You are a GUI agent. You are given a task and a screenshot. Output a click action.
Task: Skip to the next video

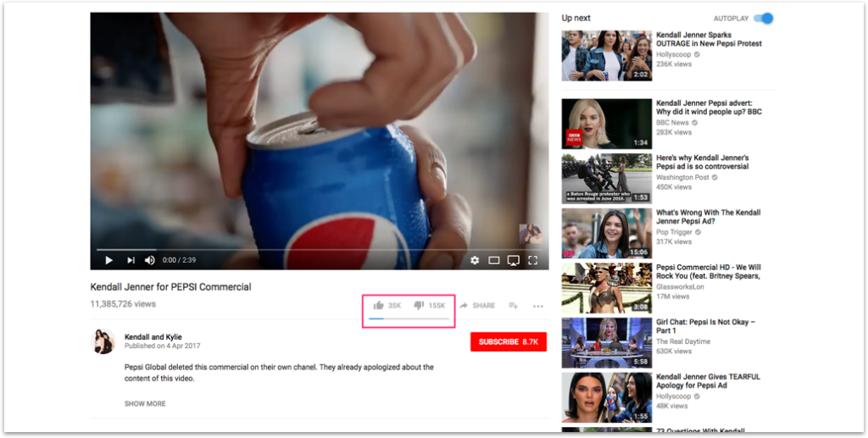point(131,260)
